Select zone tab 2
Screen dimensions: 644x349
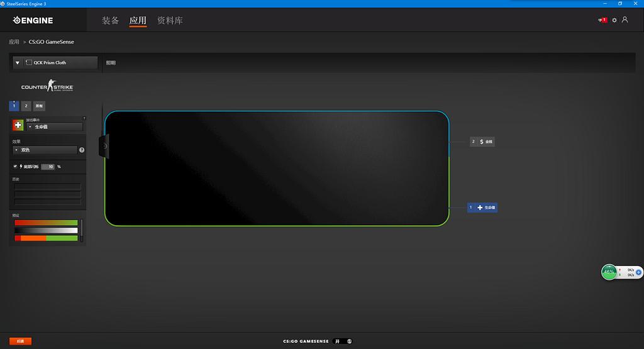point(26,106)
